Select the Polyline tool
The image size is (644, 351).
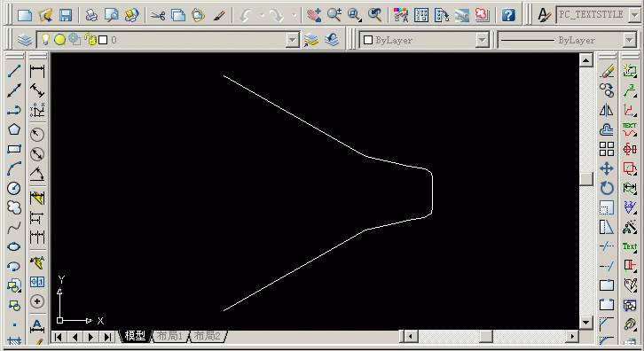(14, 110)
